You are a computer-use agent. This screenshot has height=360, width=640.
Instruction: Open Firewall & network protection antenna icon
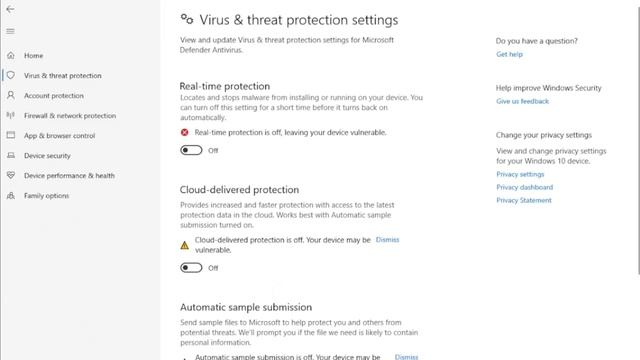11,115
